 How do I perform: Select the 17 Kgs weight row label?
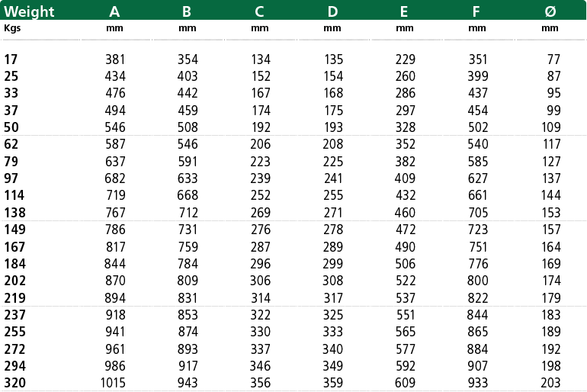(x=11, y=59)
